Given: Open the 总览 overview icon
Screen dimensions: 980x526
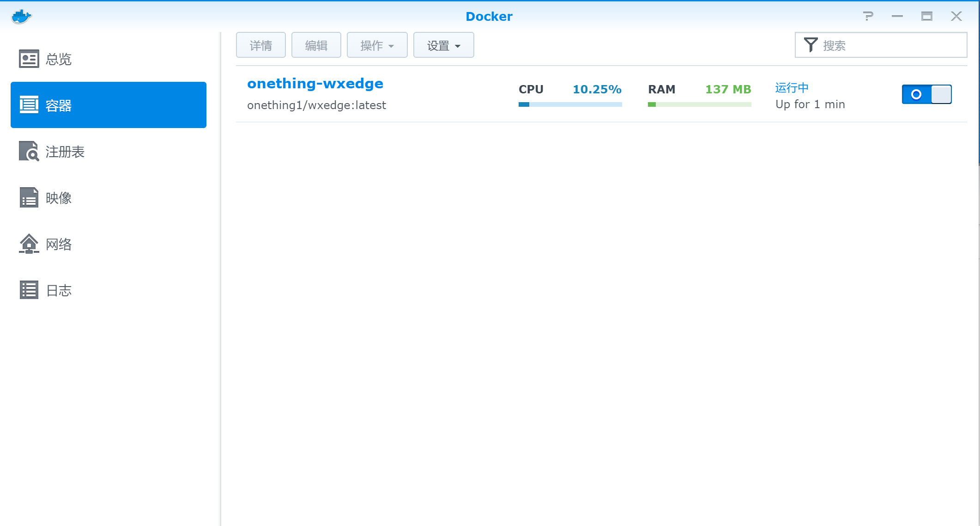Looking at the screenshot, I should pos(29,59).
